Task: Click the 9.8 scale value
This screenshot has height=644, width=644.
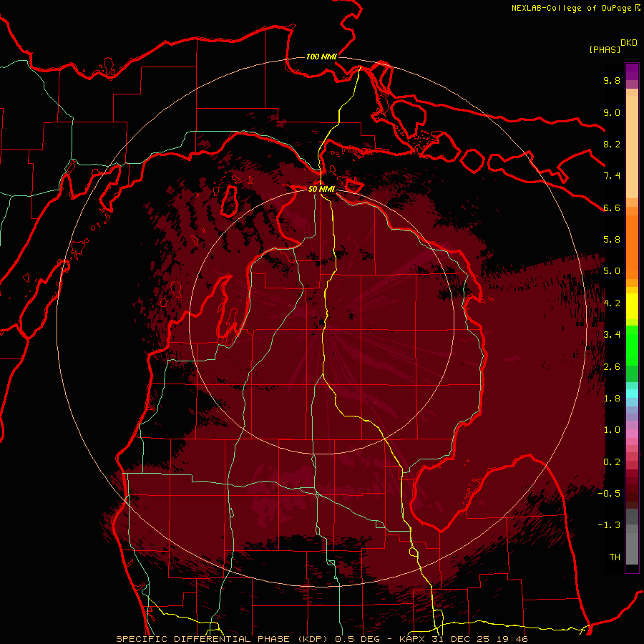Action: click(x=612, y=80)
